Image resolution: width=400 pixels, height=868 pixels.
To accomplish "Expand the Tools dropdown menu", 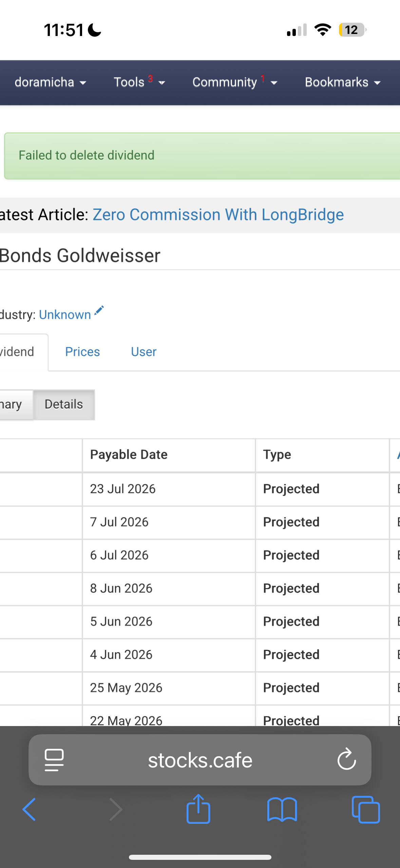I will [139, 82].
